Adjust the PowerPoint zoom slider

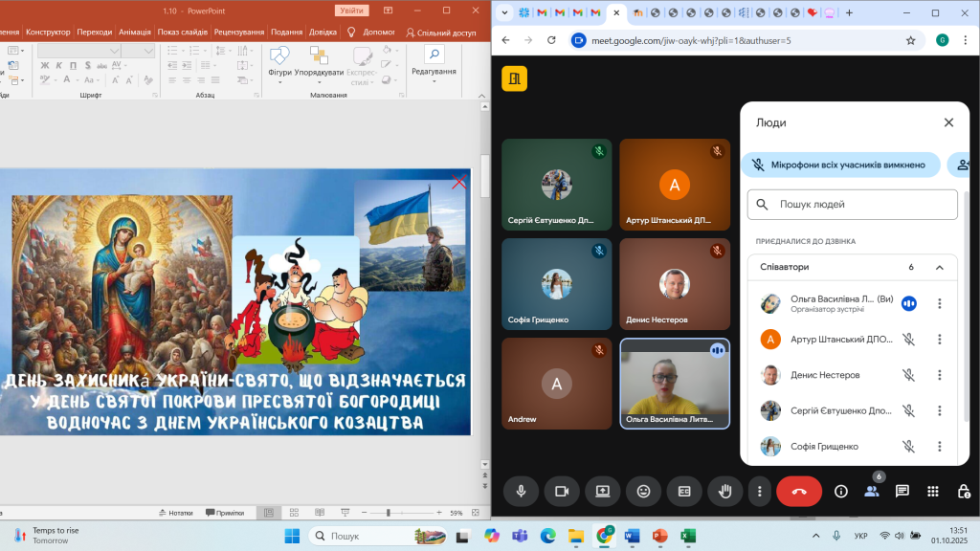pyautogui.click(x=388, y=513)
